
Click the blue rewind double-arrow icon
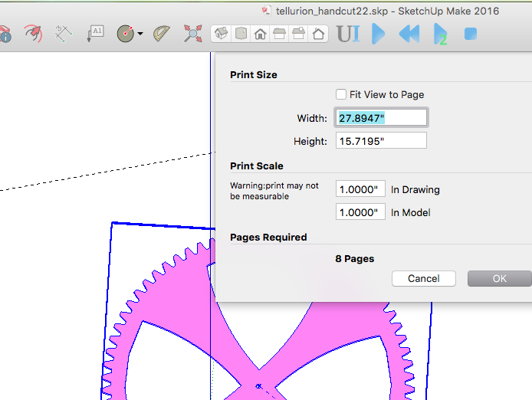pyautogui.click(x=409, y=34)
